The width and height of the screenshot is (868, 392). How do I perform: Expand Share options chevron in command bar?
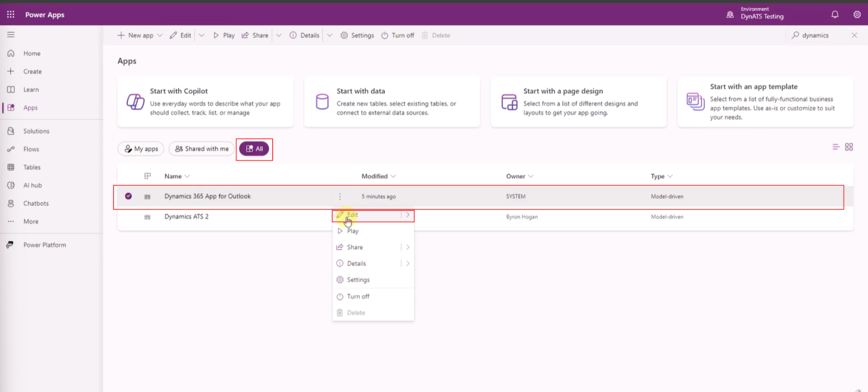tap(278, 35)
